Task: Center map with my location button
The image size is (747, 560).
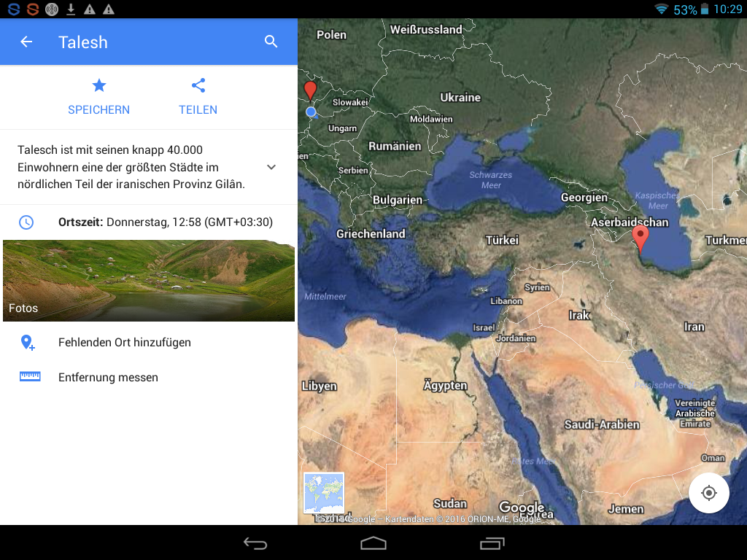Action: 708,493
